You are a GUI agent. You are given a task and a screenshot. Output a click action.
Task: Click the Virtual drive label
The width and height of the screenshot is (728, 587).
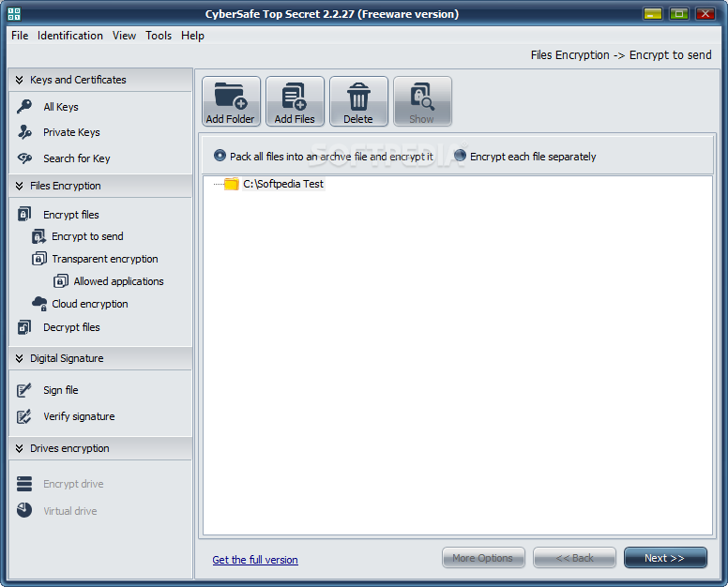[x=70, y=511]
